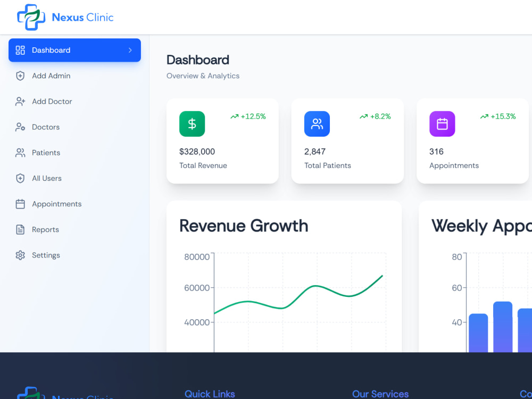Go to Add Doctor in sidebar
Viewport: 532px width, 399px height.
click(x=74, y=102)
